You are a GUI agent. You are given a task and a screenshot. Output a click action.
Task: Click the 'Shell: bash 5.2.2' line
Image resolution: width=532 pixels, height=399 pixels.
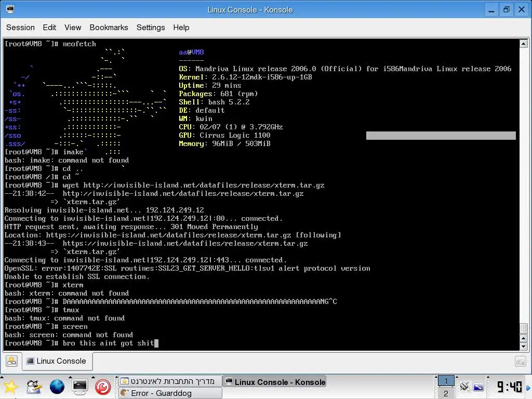[x=214, y=102]
